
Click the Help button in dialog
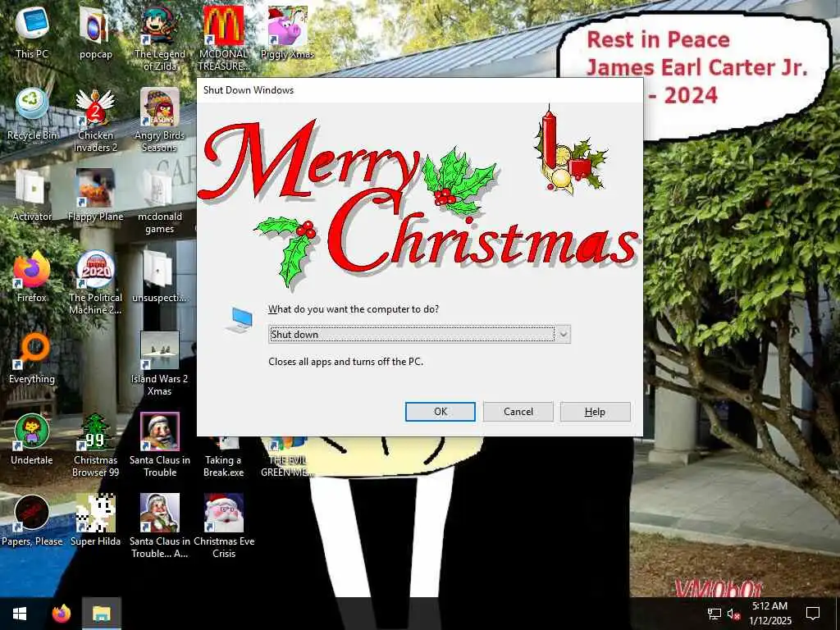[x=595, y=412]
